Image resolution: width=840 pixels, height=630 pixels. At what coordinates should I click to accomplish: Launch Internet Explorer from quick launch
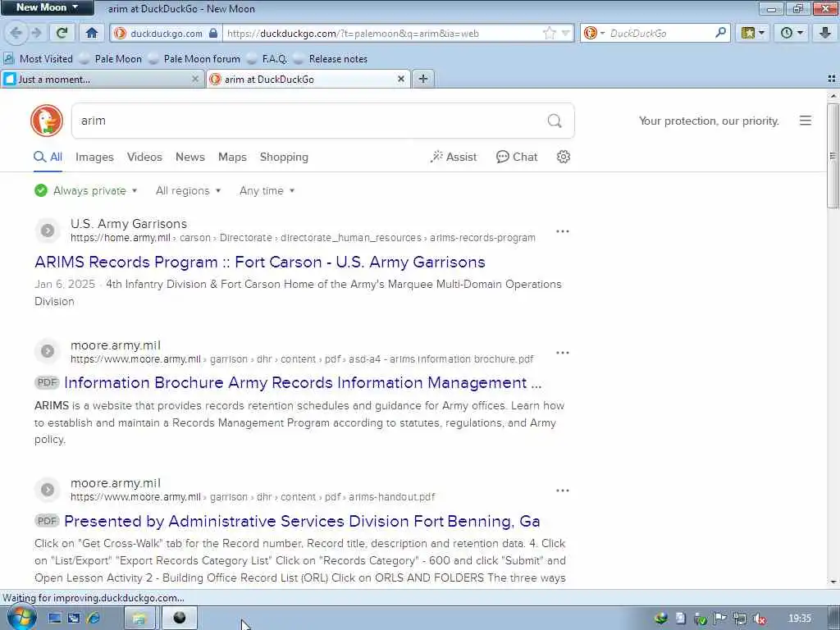pos(94,619)
